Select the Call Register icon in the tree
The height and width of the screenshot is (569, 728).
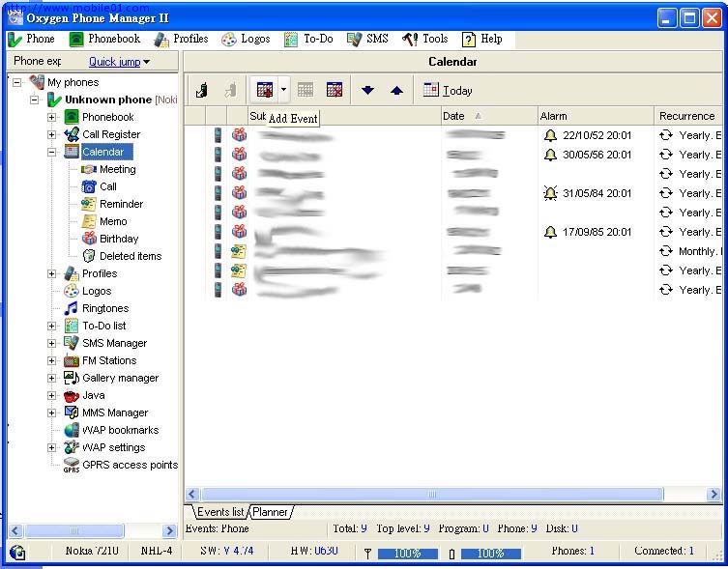(71, 134)
